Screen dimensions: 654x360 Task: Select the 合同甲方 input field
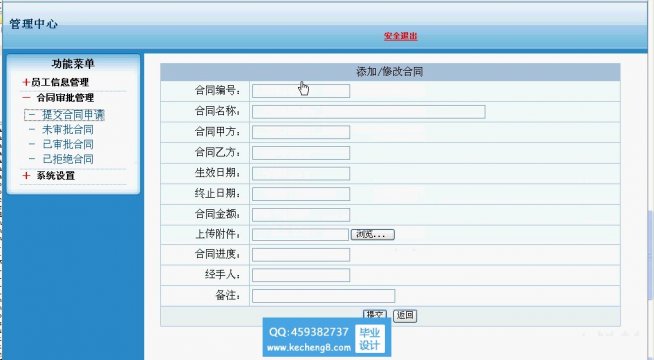coord(301,132)
